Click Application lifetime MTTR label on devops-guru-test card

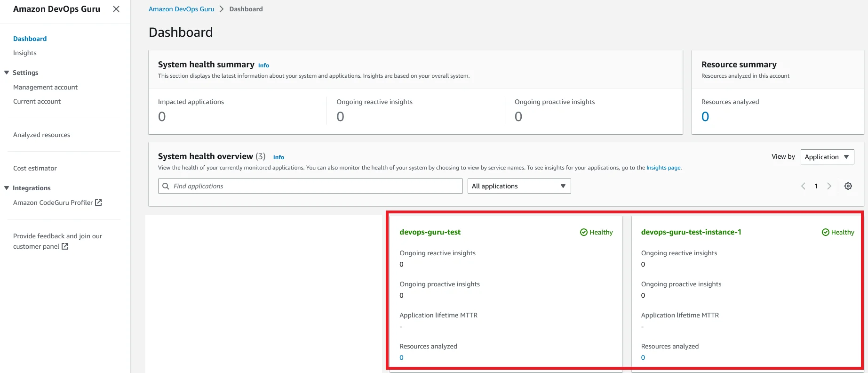click(438, 315)
